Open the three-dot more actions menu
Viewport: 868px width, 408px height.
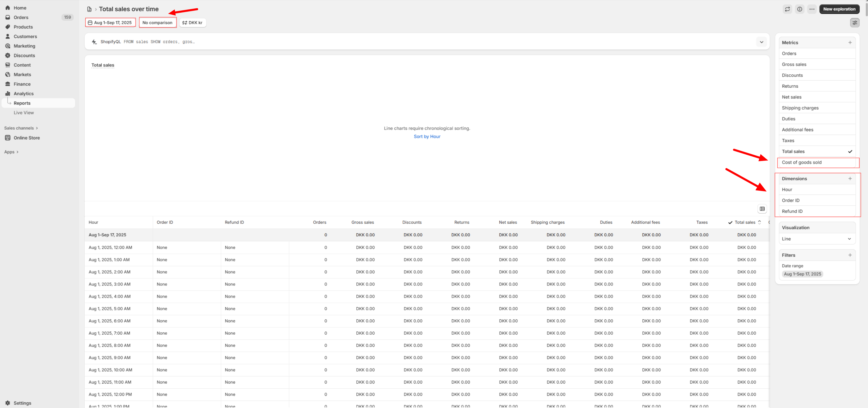pos(812,9)
